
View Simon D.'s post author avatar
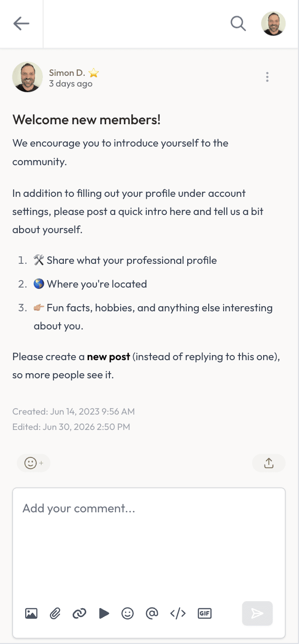click(x=27, y=77)
